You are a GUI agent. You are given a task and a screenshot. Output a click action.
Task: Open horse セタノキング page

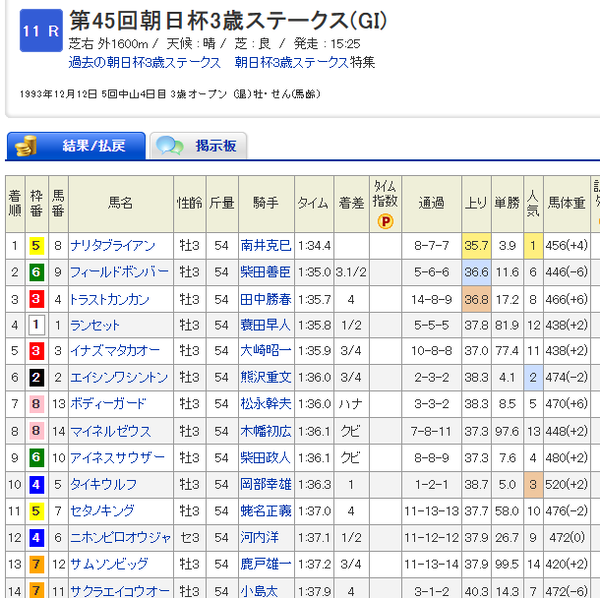click(x=102, y=511)
